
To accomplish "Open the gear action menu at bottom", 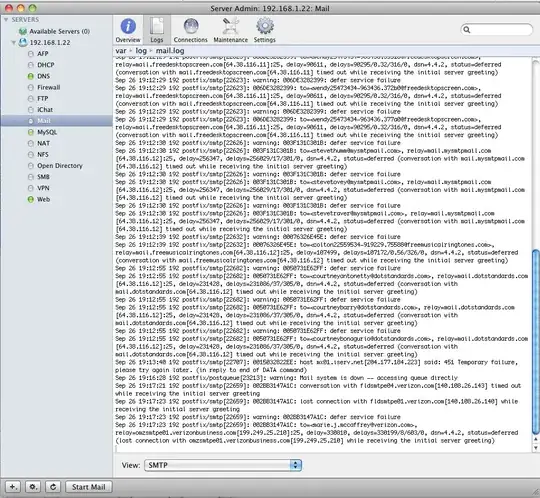I will [33, 487].
